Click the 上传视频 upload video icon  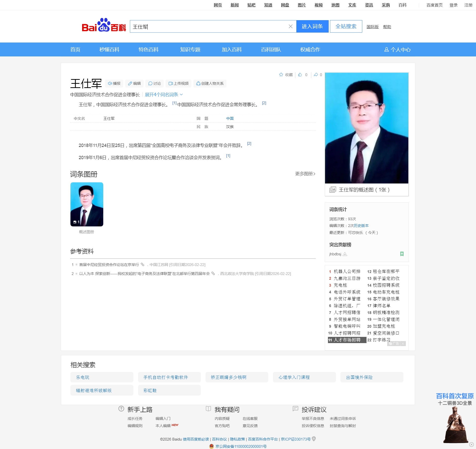(171, 84)
